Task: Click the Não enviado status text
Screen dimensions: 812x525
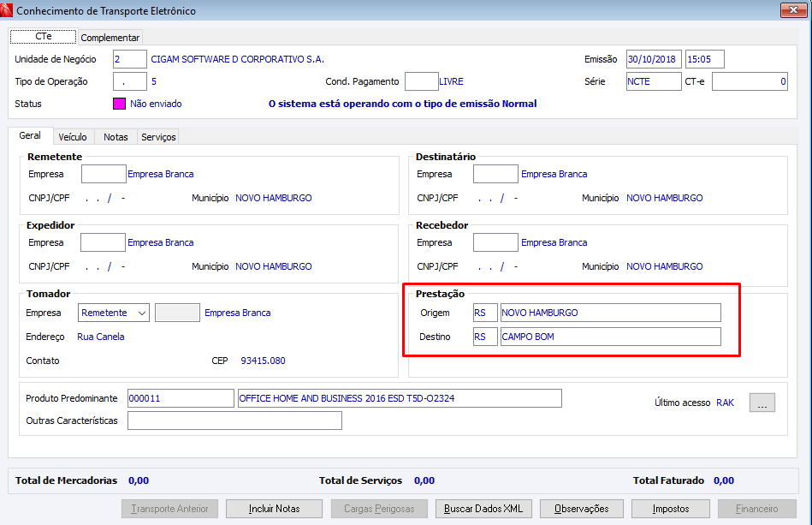Action: coord(156,104)
